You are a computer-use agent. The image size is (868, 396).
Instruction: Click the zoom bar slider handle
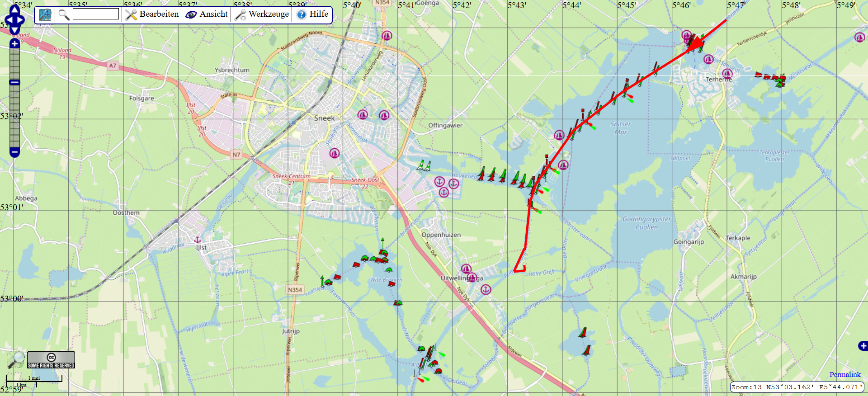[14, 82]
